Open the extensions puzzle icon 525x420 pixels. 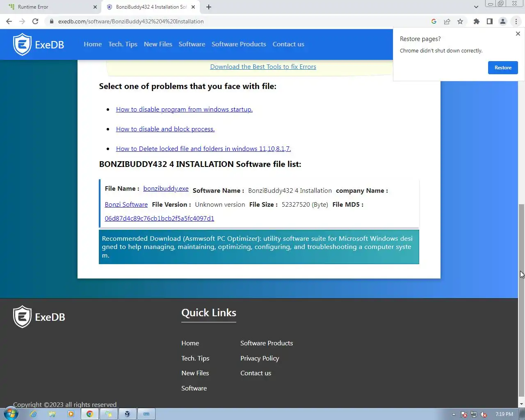[477, 21]
